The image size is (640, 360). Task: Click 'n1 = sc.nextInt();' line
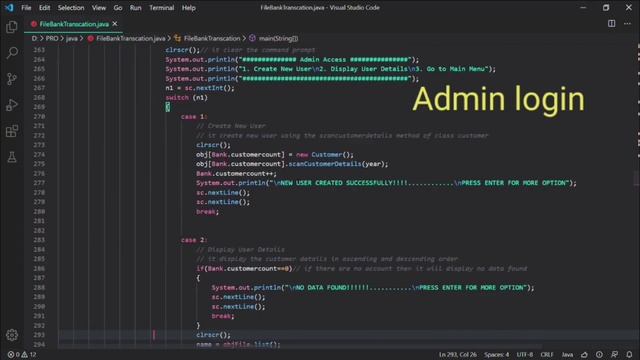coord(200,88)
